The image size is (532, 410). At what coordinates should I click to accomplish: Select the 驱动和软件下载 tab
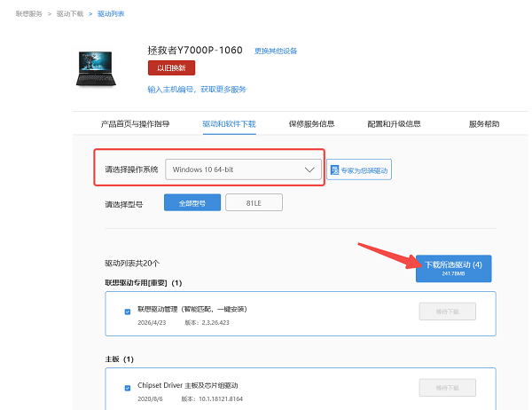pos(230,124)
